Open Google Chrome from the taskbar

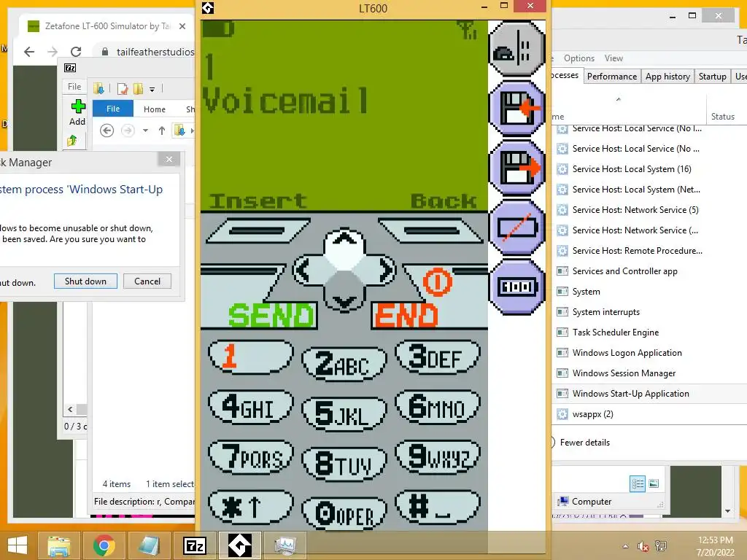click(104, 545)
